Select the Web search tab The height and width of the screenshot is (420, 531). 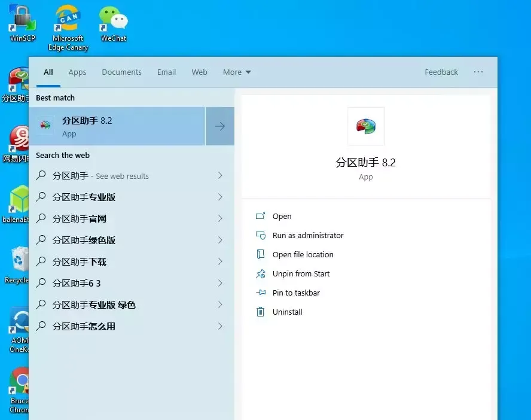pyautogui.click(x=199, y=72)
